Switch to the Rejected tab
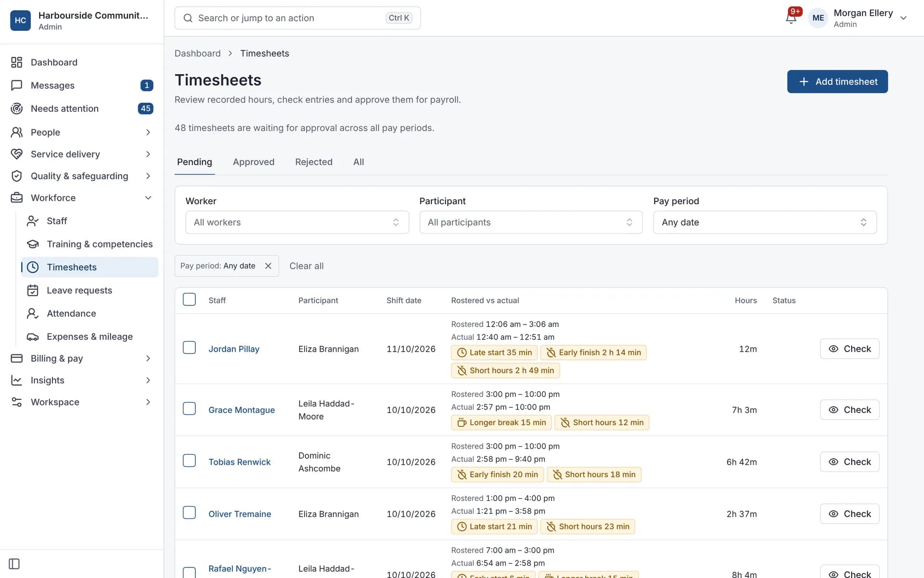This screenshot has width=924, height=578. (314, 162)
